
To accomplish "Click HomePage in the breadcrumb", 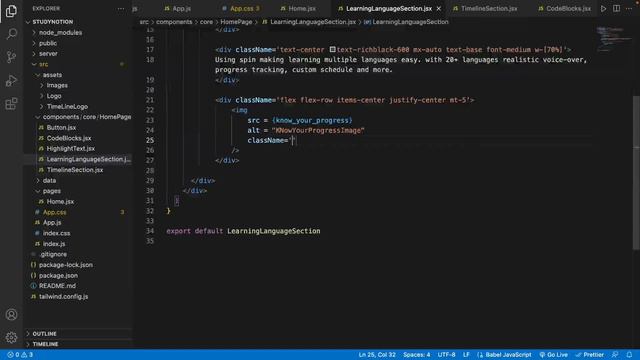I will (x=236, y=22).
